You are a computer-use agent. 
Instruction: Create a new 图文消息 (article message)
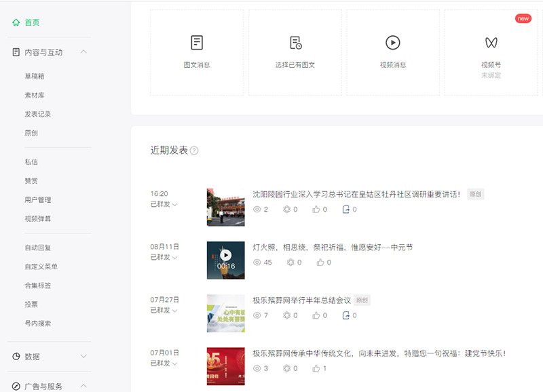[197, 51]
